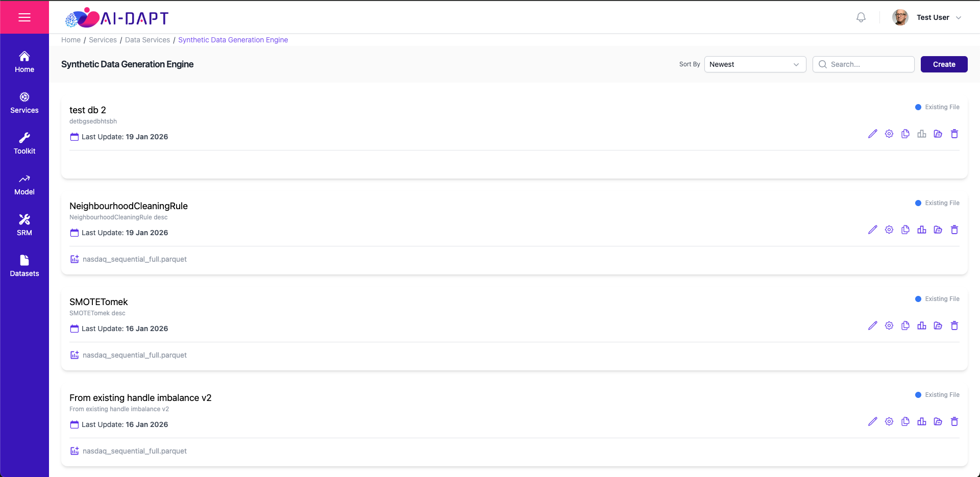Click the AI-DAPT logo
This screenshot has width=980, height=477.
[x=117, y=18]
